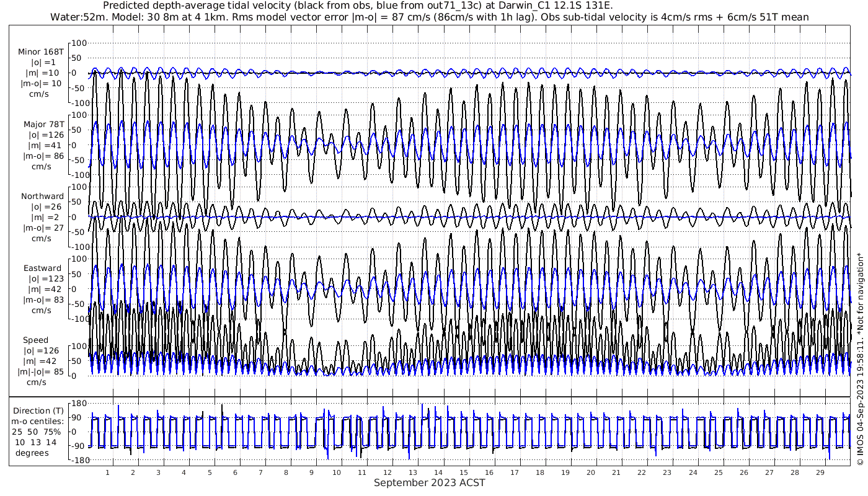
Task: Click the day '7' date axis label
Action: point(260,472)
